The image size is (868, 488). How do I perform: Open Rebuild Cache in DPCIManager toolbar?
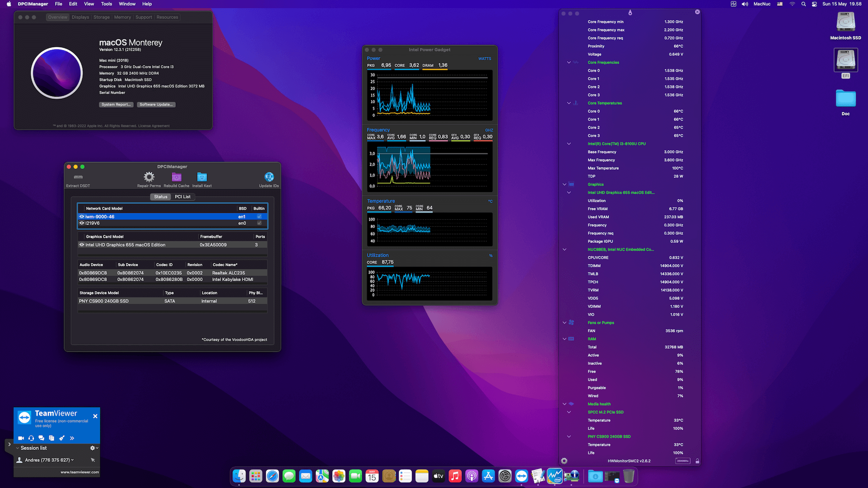(177, 177)
